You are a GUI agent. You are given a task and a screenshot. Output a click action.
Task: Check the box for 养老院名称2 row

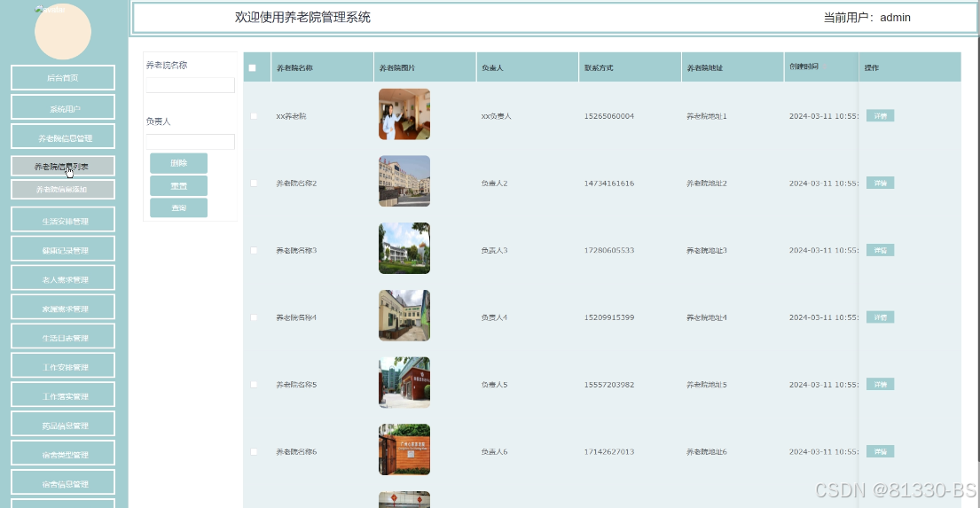click(254, 184)
